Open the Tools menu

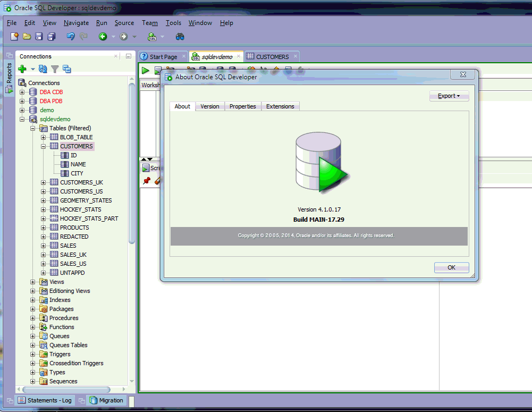pos(173,23)
